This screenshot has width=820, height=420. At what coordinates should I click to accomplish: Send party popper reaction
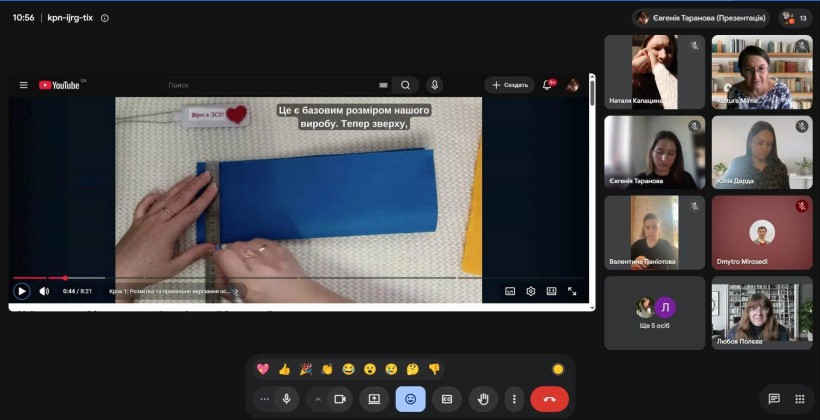pos(306,369)
